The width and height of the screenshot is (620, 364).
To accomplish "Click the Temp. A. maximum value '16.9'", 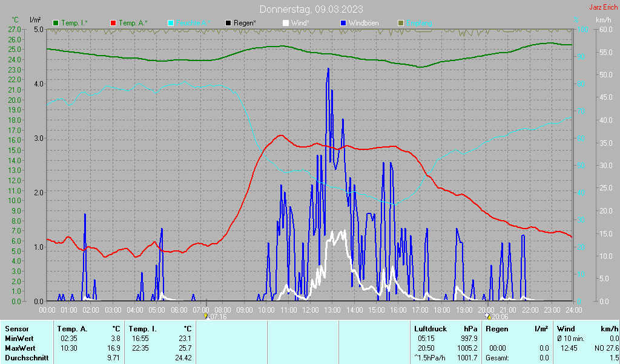I will (x=114, y=349).
